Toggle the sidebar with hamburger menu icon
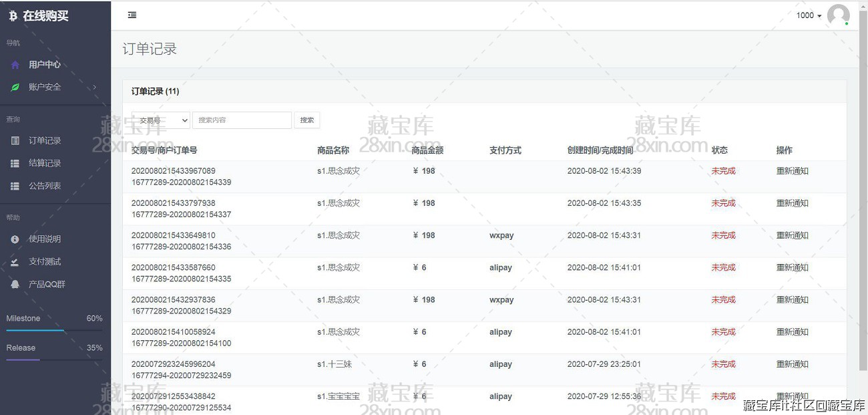Screen dimensions: 868x415 tap(132, 15)
